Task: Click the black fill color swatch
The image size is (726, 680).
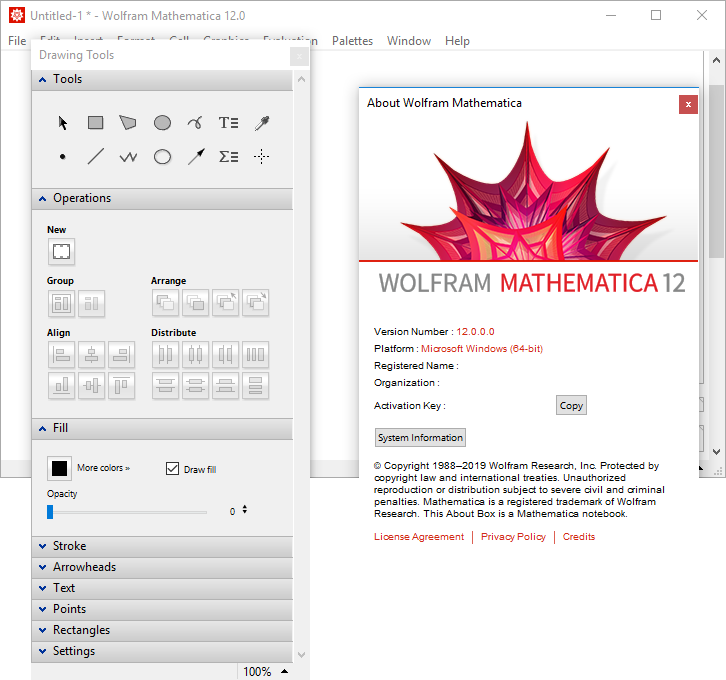Action: [60, 468]
